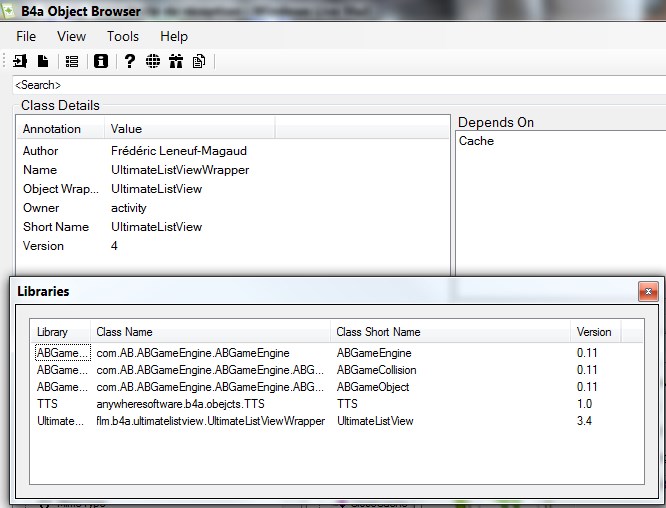Image resolution: width=666 pixels, height=508 pixels.
Task: Sort by the Value column header
Action: tap(189, 129)
